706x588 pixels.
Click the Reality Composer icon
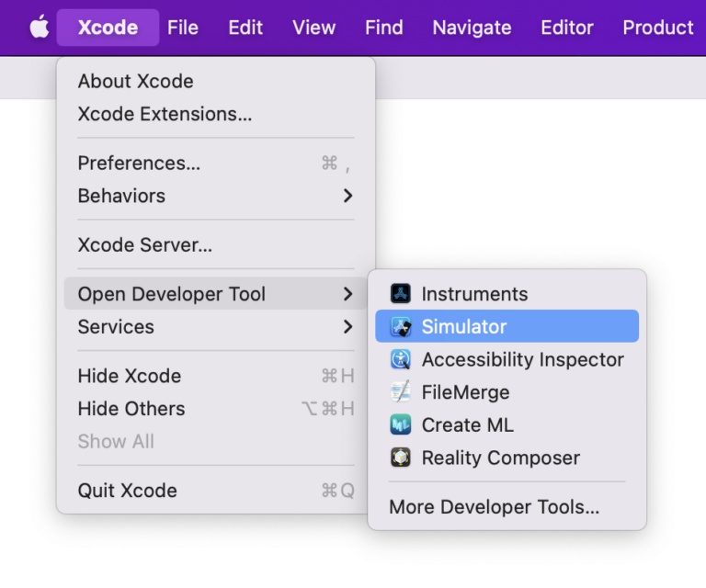(x=400, y=458)
